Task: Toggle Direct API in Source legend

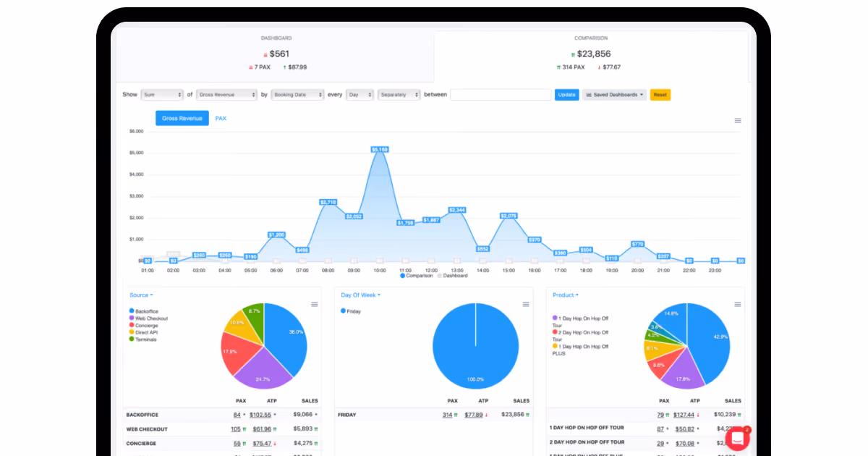Action: point(145,332)
